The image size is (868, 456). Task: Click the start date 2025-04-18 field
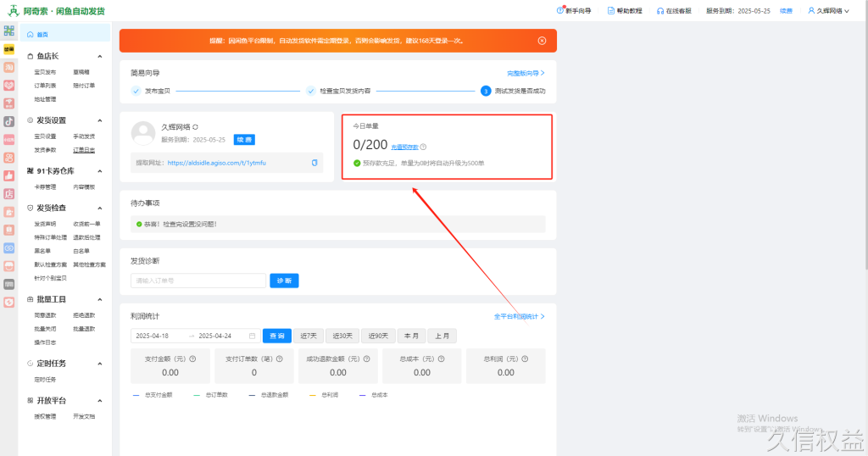153,336
